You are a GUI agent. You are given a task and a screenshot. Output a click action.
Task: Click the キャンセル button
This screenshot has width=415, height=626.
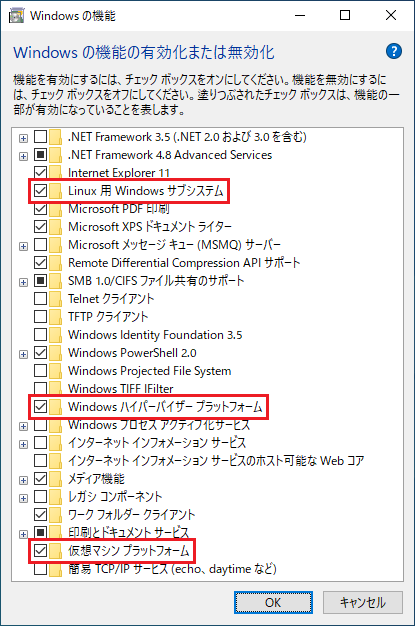coord(363,602)
